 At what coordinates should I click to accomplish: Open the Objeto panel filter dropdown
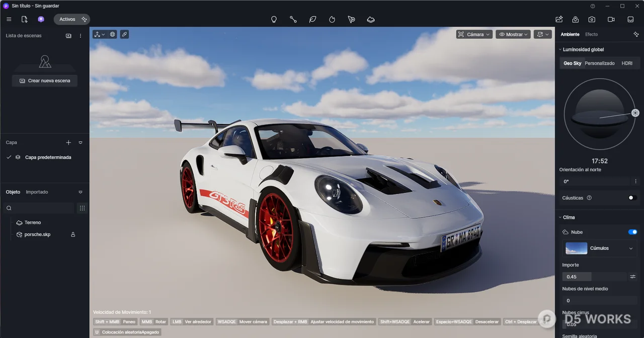click(x=80, y=192)
